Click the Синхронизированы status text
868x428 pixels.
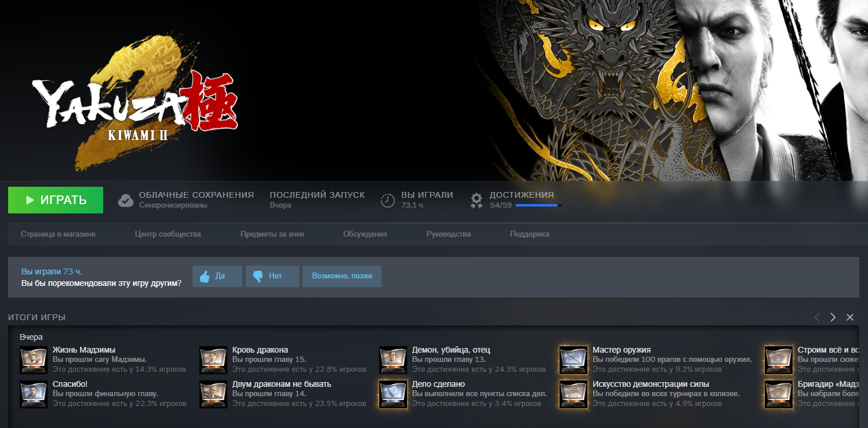click(x=173, y=205)
